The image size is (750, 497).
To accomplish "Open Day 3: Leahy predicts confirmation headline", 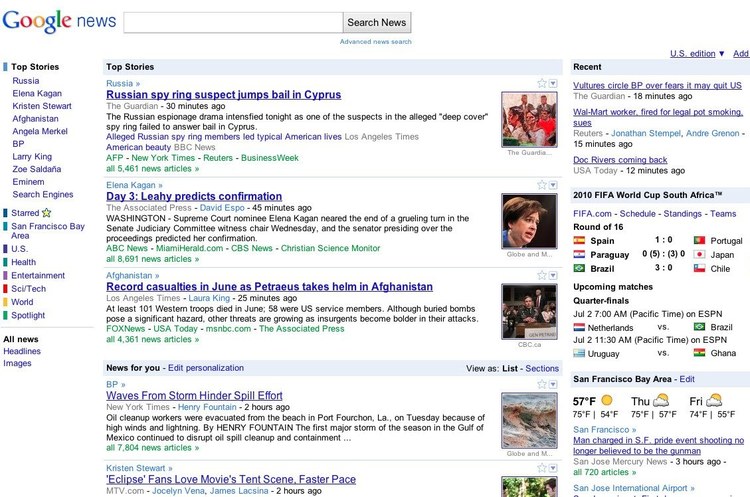I will pyautogui.click(x=194, y=196).
